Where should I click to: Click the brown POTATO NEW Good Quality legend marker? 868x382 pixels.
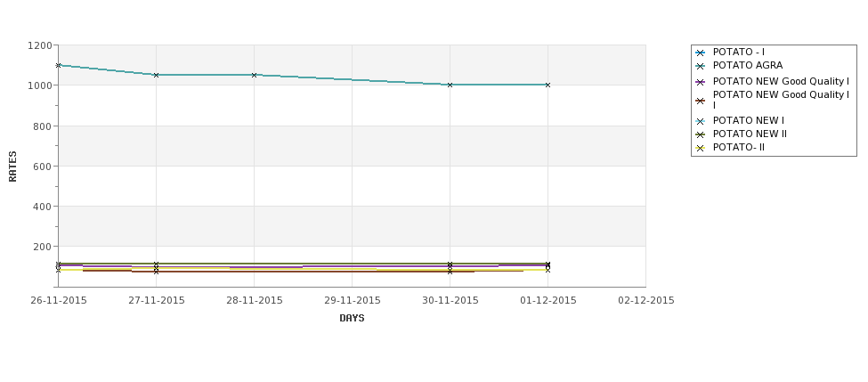click(701, 101)
